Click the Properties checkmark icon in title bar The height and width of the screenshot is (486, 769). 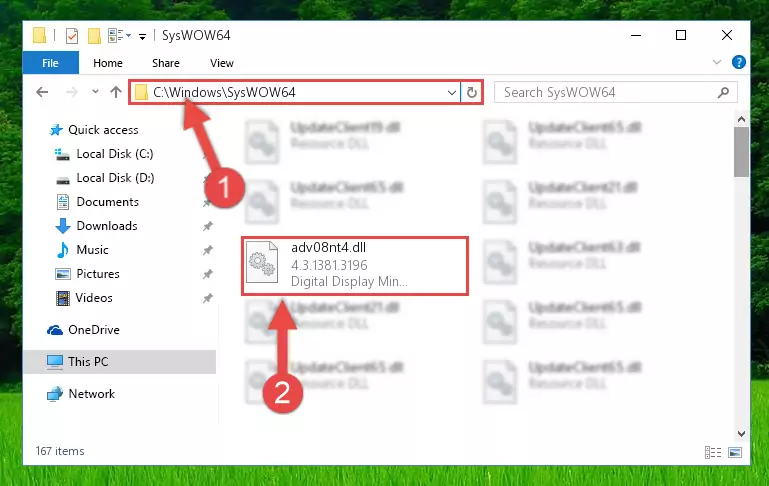coord(72,36)
